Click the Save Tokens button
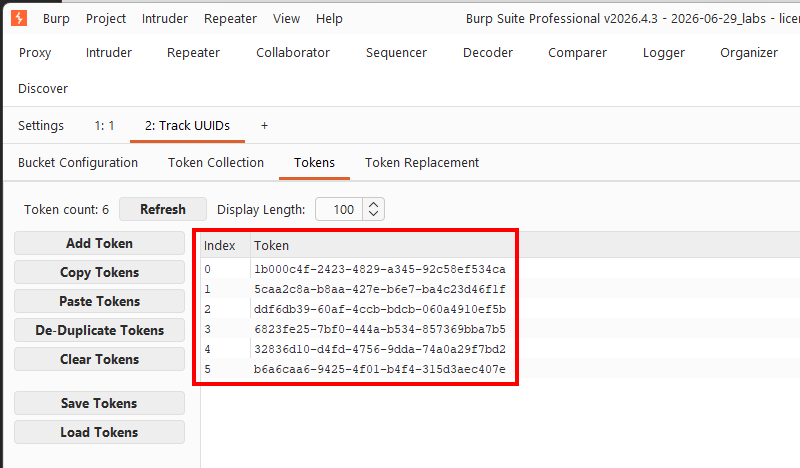The height and width of the screenshot is (468, 800). tap(99, 403)
